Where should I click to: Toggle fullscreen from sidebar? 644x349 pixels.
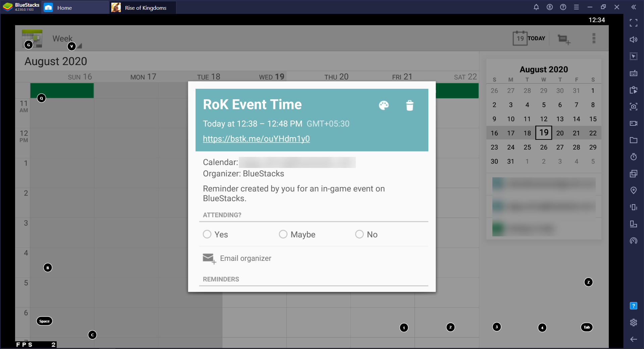click(x=634, y=23)
